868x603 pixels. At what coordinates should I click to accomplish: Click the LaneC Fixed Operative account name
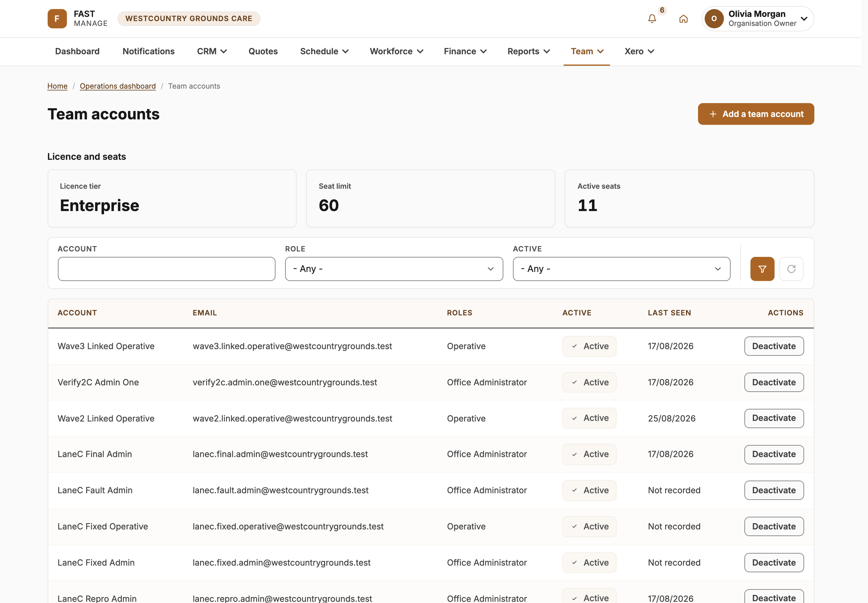(x=103, y=527)
